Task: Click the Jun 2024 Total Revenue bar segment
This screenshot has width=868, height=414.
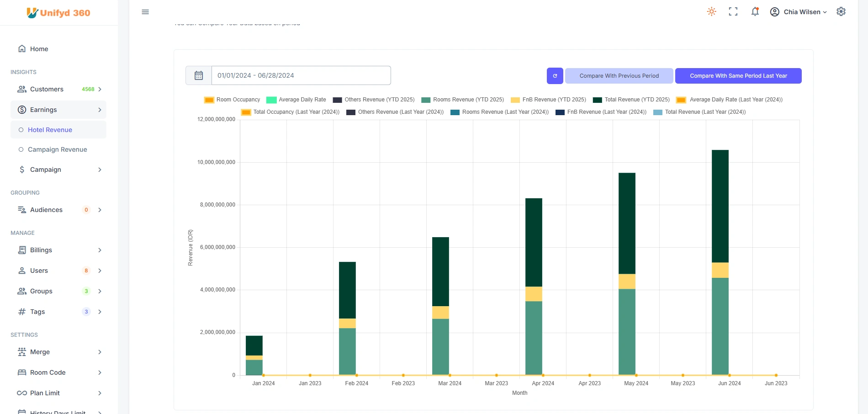Action: [720, 206]
